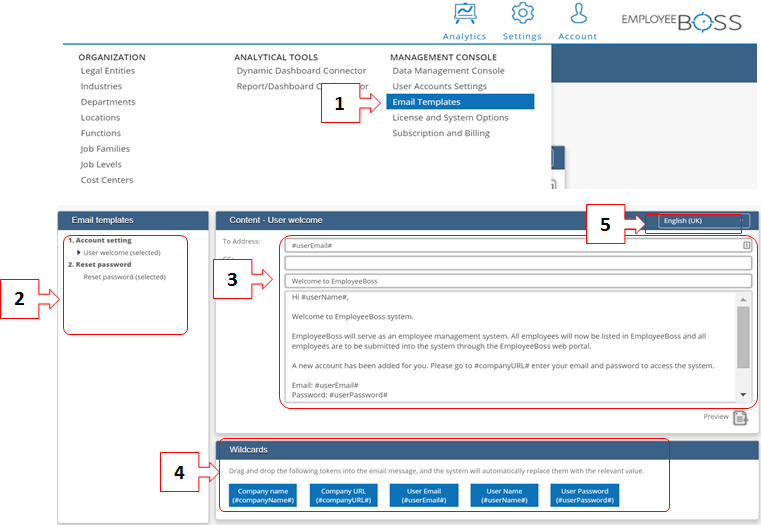
Task: Open the Analytics chart icon
Action: click(465, 13)
